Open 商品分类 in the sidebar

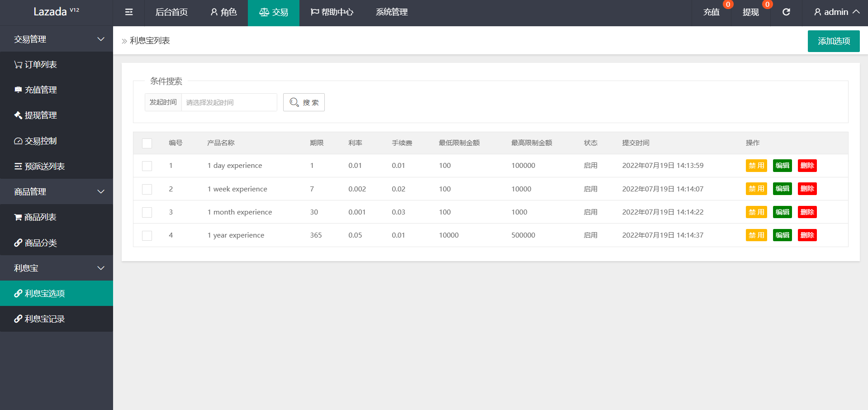[x=57, y=243]
